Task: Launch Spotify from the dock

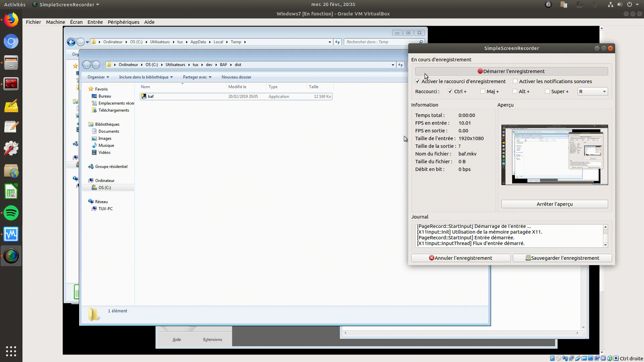Action: (x=11, y=213)
